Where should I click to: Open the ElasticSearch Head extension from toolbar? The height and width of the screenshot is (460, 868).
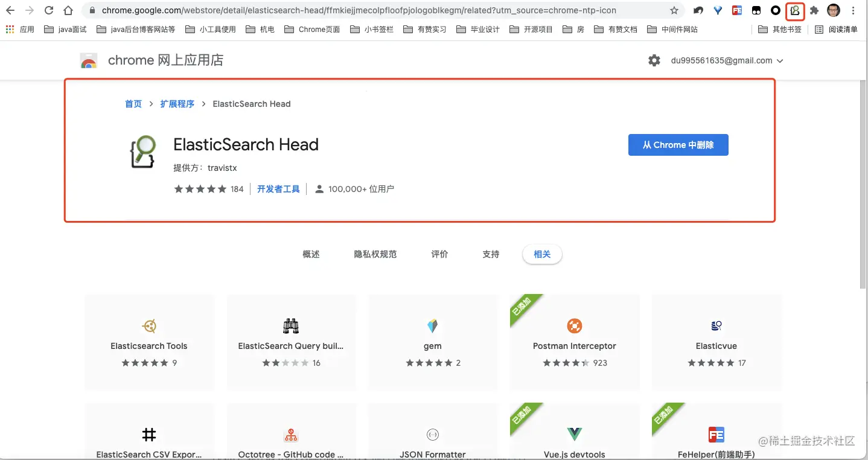(795, 10)
